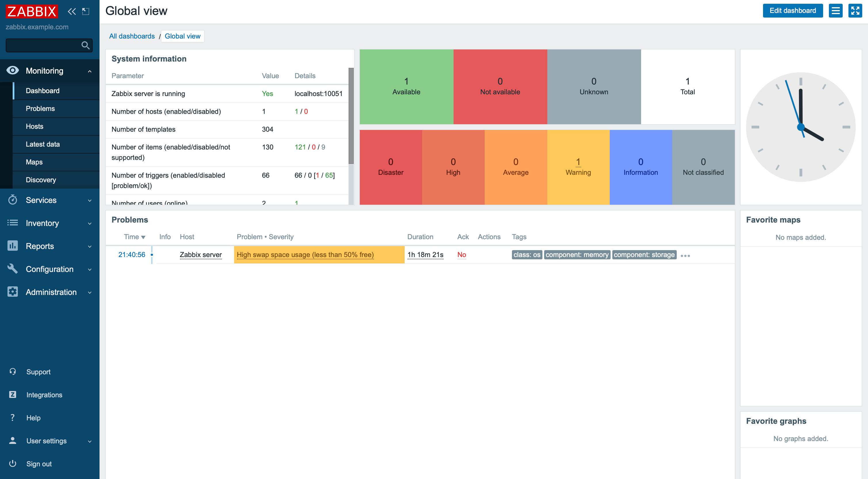Click the Edit dashboard button
Viewport: 868px width, 479px height.
click(793, 10)
